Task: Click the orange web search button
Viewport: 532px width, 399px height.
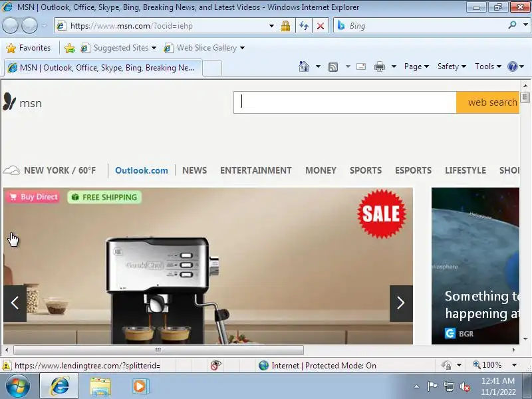Action: click(488, 102)
